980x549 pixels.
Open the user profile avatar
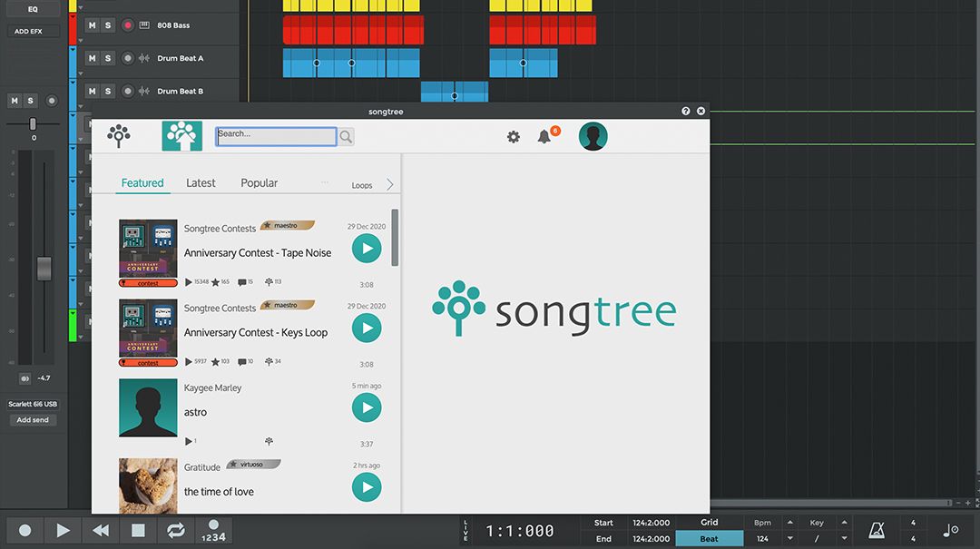point(593,136)
